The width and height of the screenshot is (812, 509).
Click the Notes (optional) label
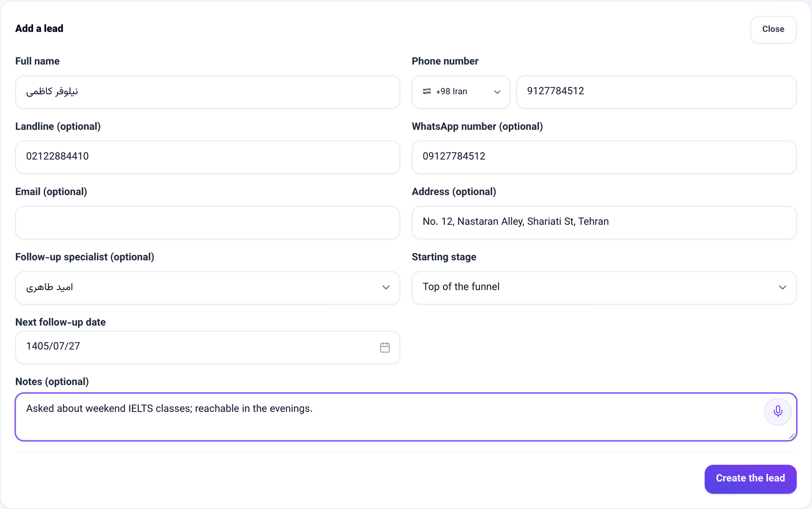(x=52, y=382)
